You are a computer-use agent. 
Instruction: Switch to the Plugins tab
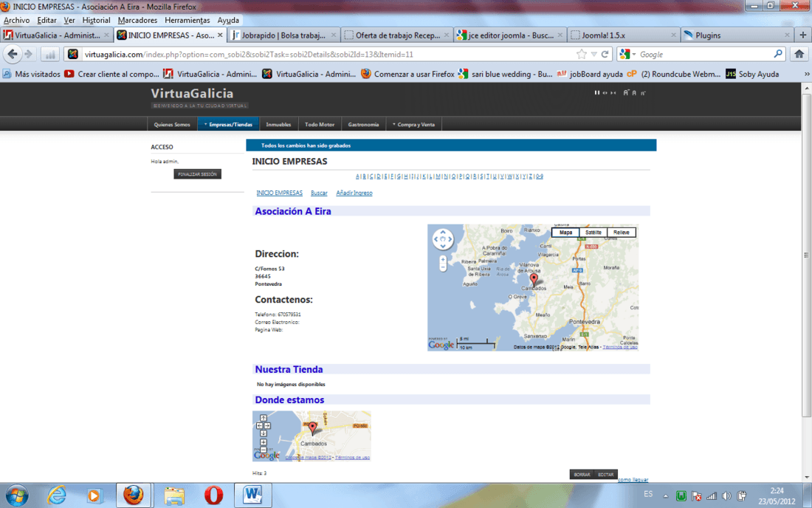tap(737, 35)
